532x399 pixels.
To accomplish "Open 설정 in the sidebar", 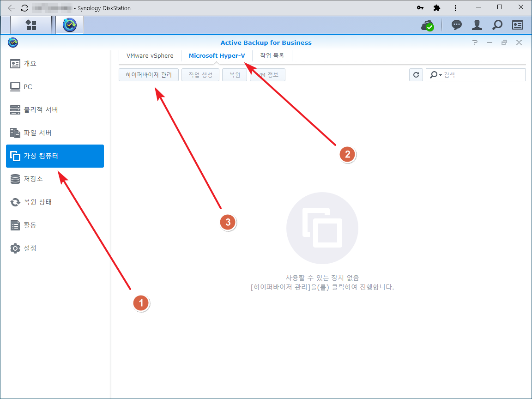I will coord(55,248).
